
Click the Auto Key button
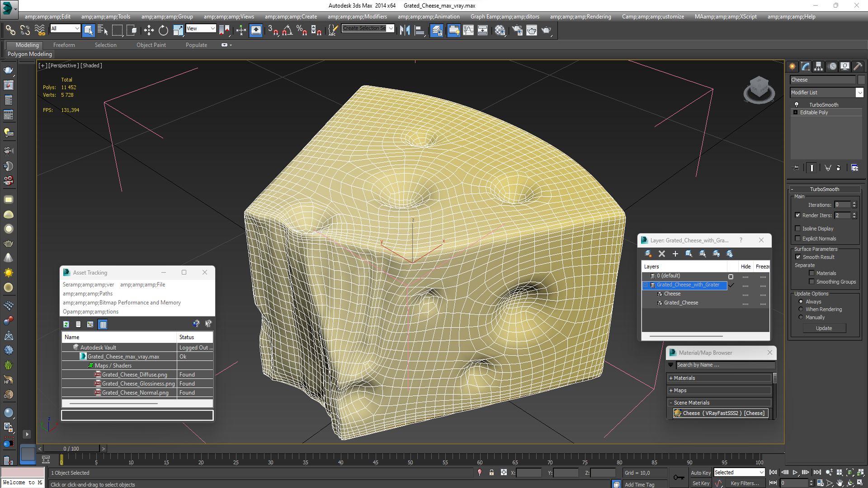point(700,473)
